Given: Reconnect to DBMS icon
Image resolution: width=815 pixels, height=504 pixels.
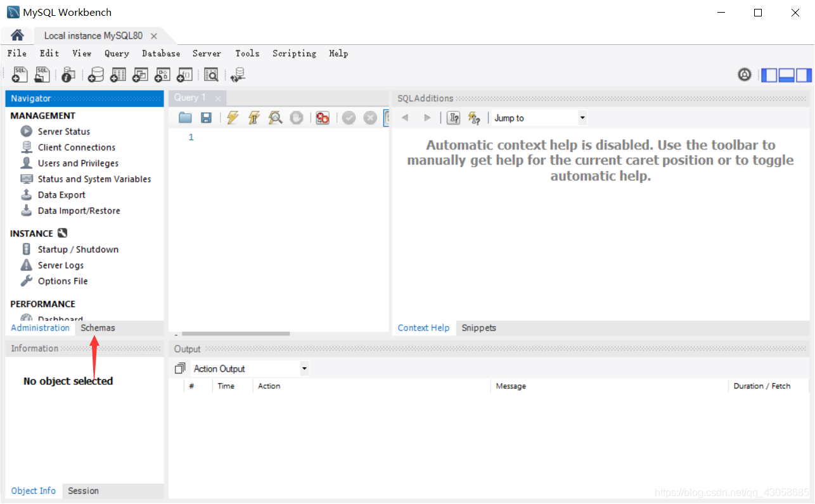Looking at the screenshot, I should tap(238, 75).
